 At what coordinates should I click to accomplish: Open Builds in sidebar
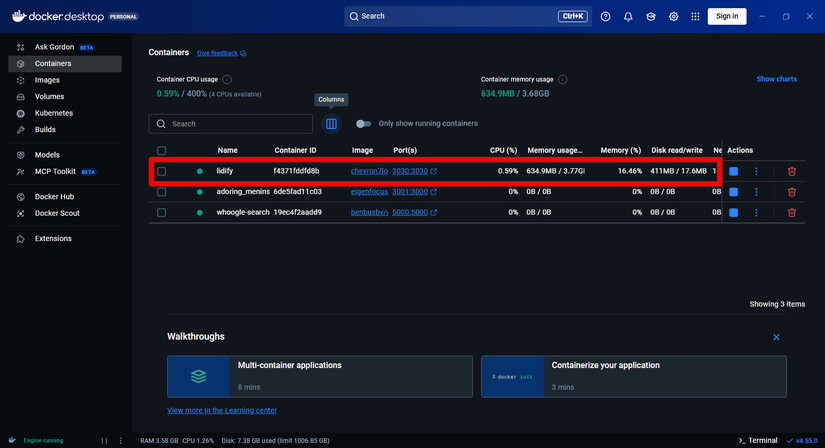tap(65, 130)
